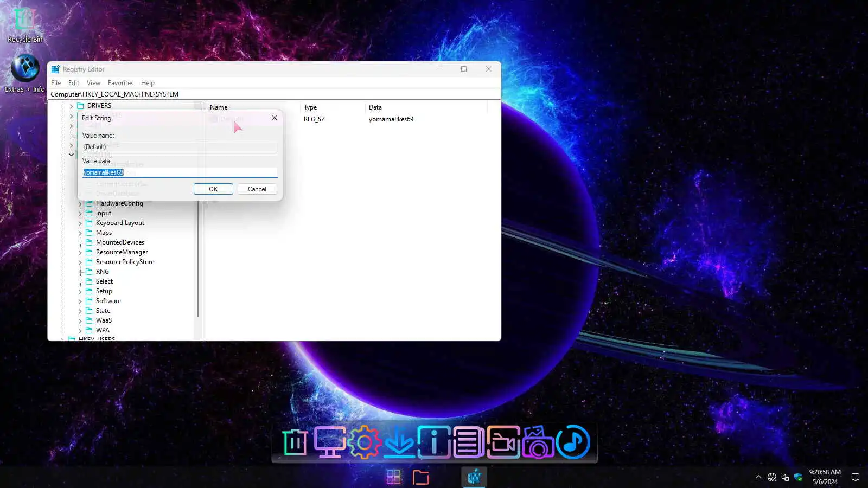
Task: Open the Extras + Info desktop shortcut
Action: [x=25, y=74]
